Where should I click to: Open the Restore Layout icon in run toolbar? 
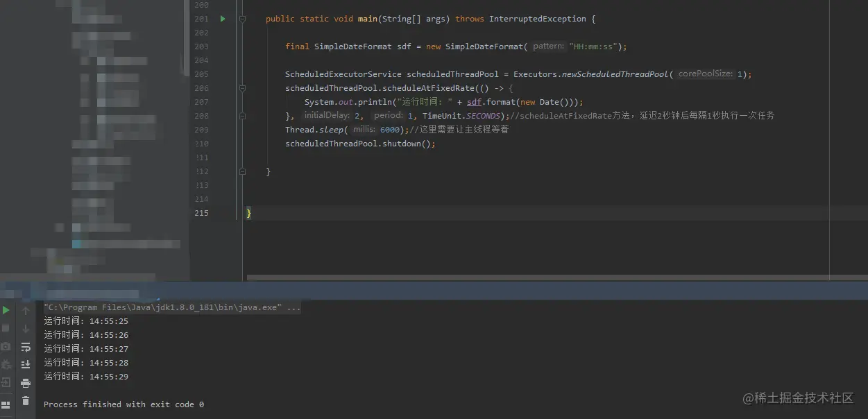(x=6, y=404)
